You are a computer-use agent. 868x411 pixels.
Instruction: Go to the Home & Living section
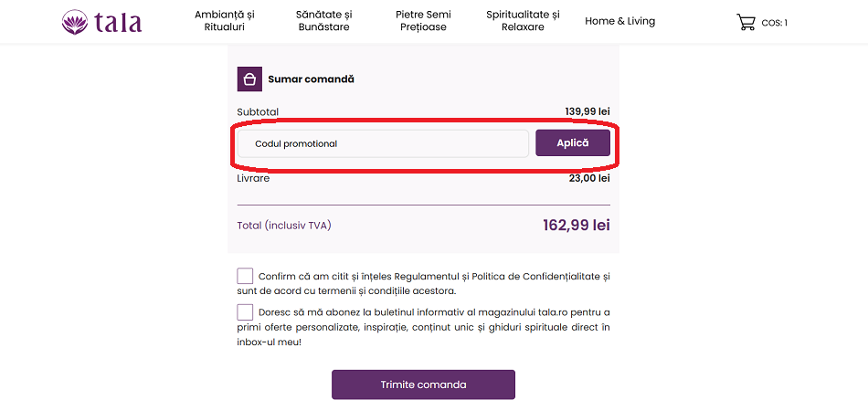[x=619, y=21]
